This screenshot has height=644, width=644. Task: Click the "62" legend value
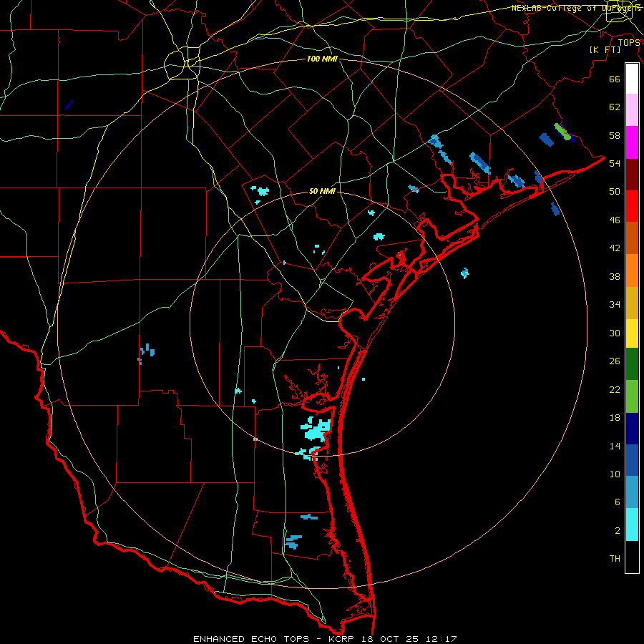click(x=615, y=107)
